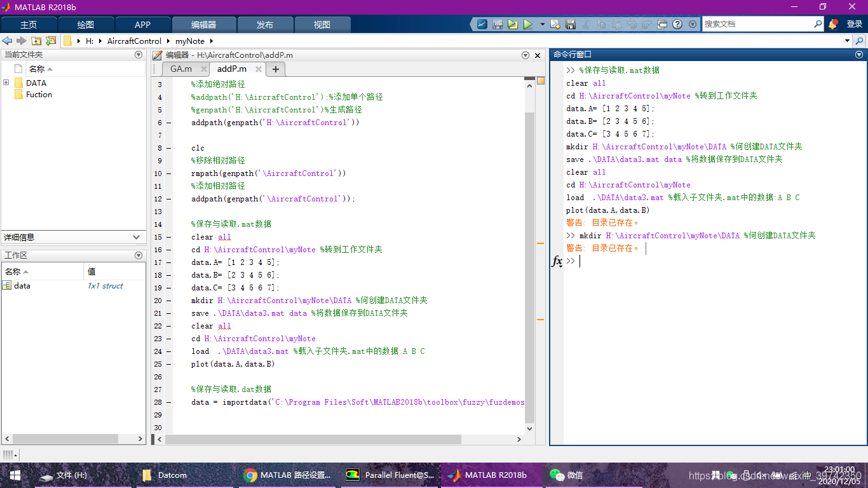868x488 pixels.
Task: Redo action with redo arrow
Action: (x=647, y=24)
